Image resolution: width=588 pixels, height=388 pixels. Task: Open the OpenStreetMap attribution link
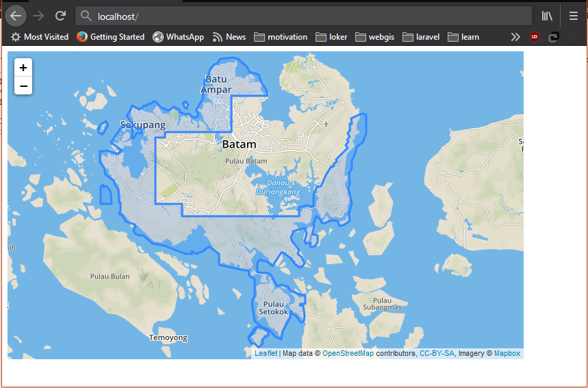tap(348, 353)
